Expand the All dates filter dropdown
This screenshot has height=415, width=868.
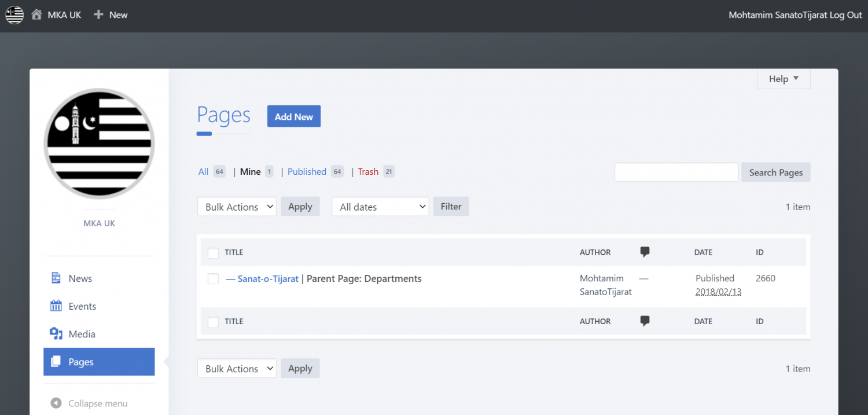[x=380, y=206]
